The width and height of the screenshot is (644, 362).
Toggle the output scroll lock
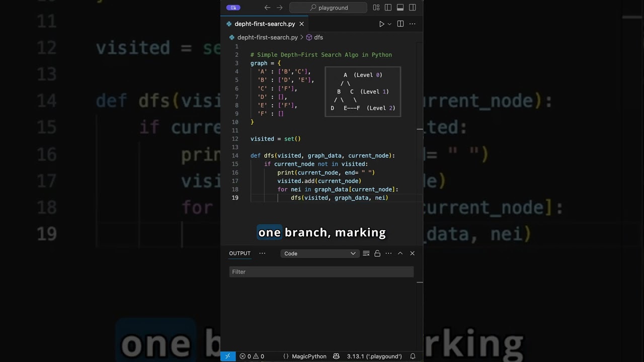pos(377,253)
